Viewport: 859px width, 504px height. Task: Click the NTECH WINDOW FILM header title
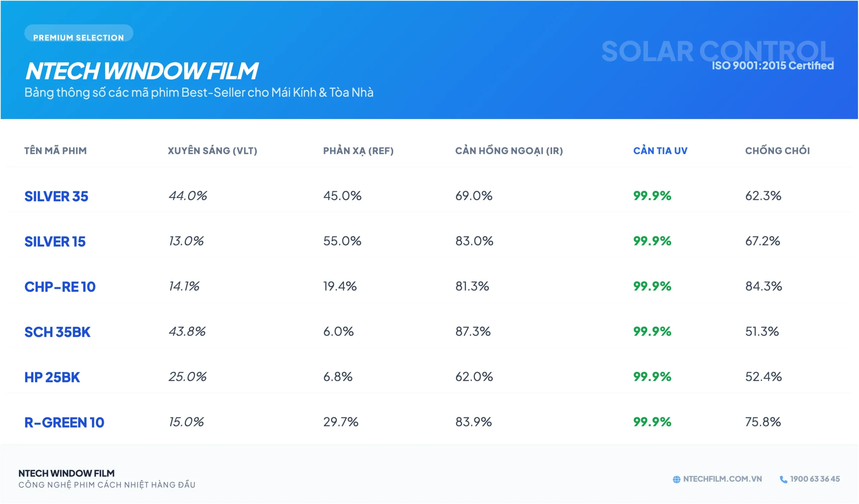142,71
